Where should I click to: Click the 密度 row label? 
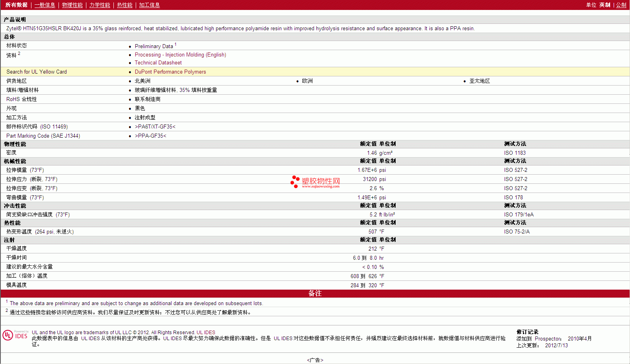tap(11, 153)
